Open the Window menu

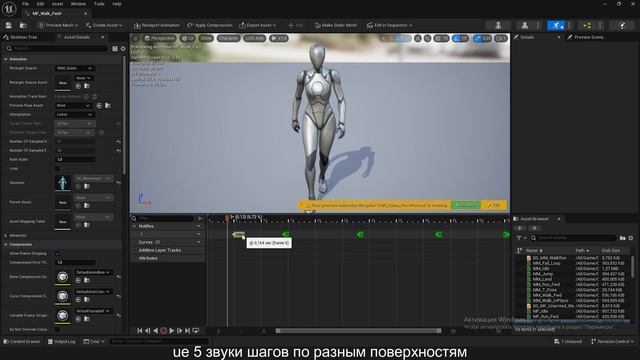pos(78,4)
